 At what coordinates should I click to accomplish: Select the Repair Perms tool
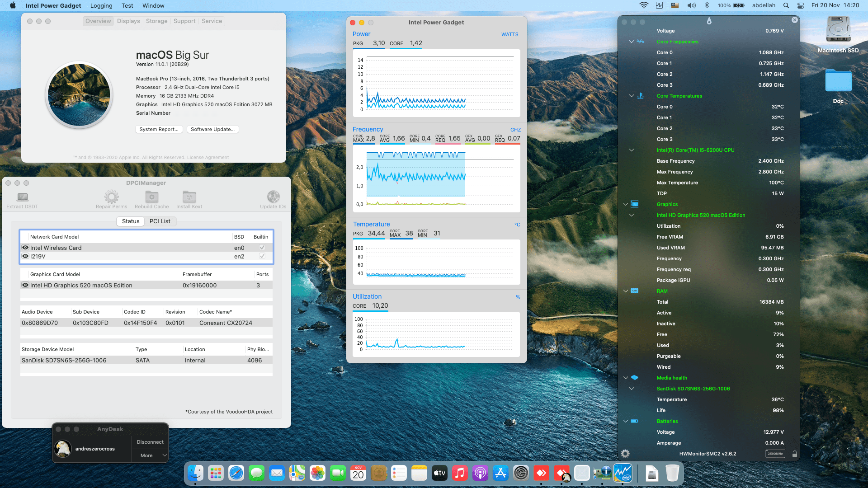[111, 198]
